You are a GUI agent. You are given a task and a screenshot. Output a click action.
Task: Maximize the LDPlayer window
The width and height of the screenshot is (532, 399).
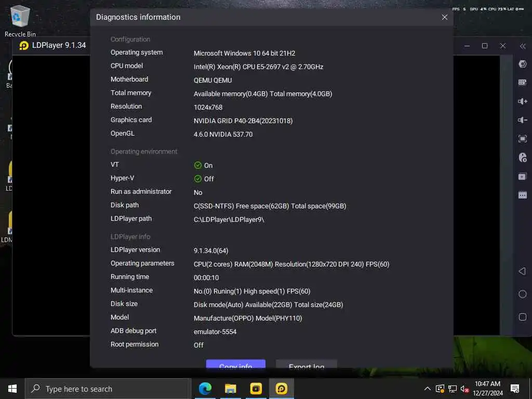click(485, 46)
